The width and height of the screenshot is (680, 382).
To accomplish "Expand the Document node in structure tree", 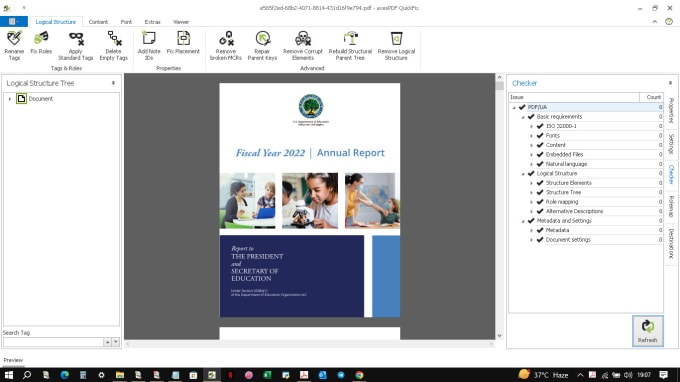I will (10, 99).
